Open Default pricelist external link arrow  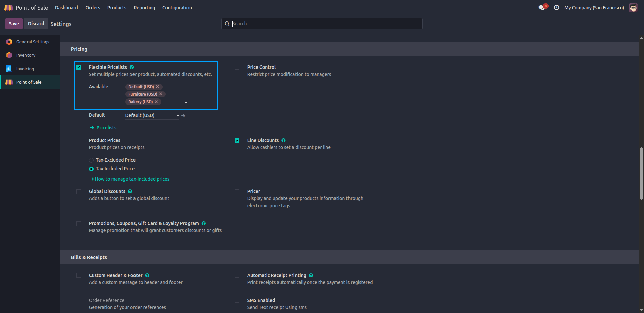pos(183,116)
